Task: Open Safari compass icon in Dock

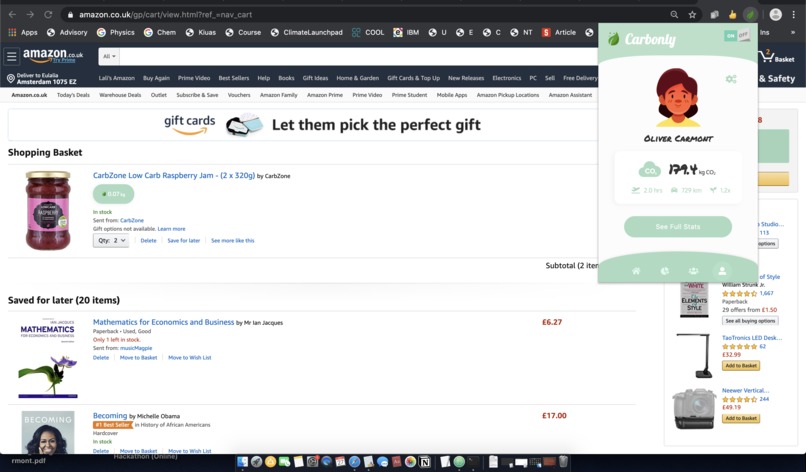Action: tap(354, 462)
